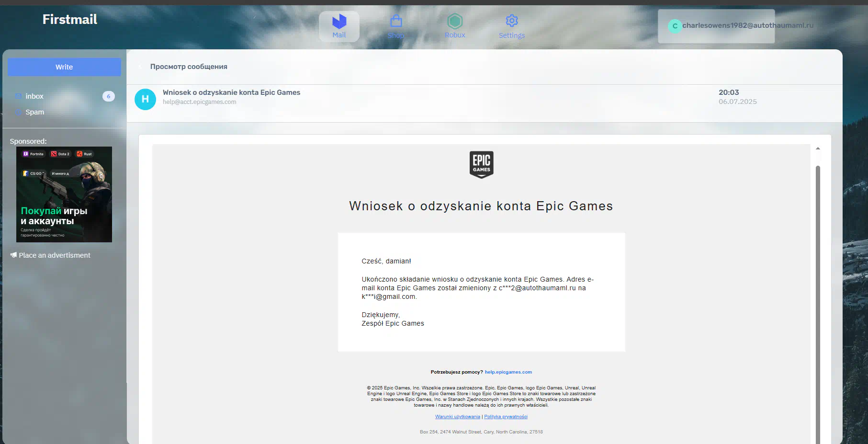Open the Shop bag icon
Viewport: 868px width, 444px height.
click(x=396, y=21)
